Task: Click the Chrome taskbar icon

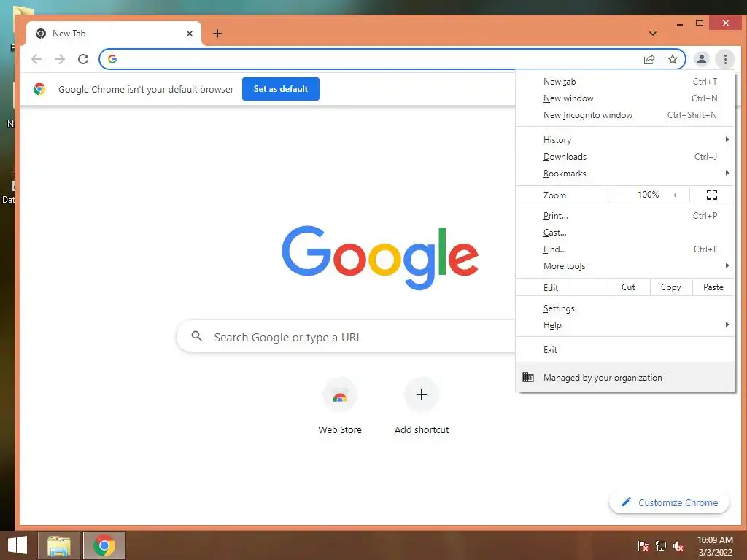Action: pyautogui.click(x=104, y=545)
